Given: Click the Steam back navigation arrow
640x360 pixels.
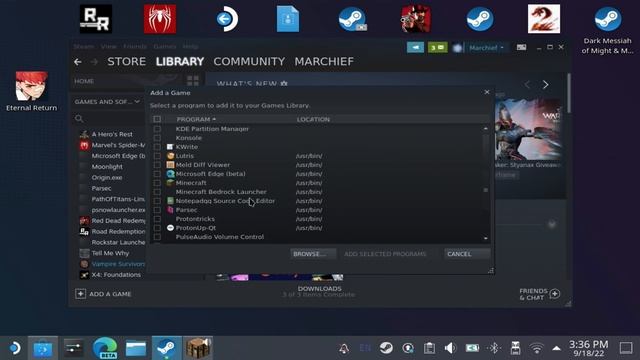Looking at the screenshot, I should pyautogui.click(x=78, y=62).
